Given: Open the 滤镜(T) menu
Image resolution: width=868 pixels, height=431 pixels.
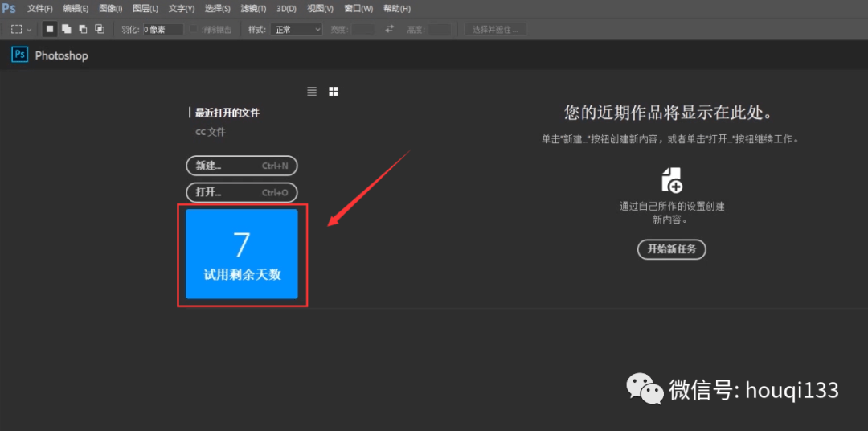Looking at the screenshot, I should [x=253, y=9].
